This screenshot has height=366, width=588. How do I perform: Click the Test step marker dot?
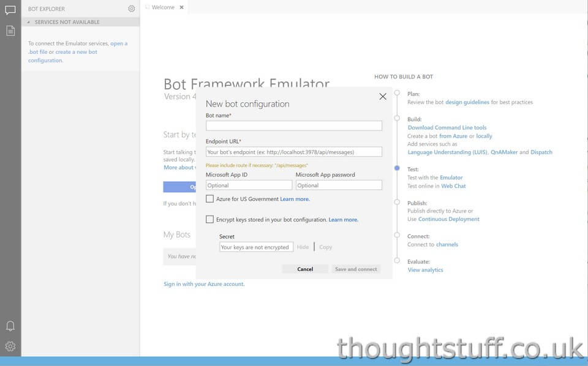(397, 168)
